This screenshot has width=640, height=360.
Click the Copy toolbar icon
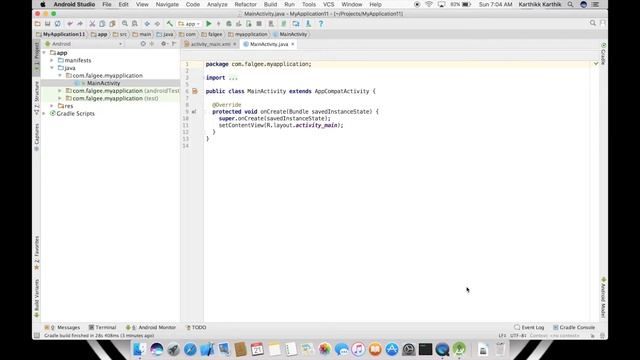coord(102,24)
